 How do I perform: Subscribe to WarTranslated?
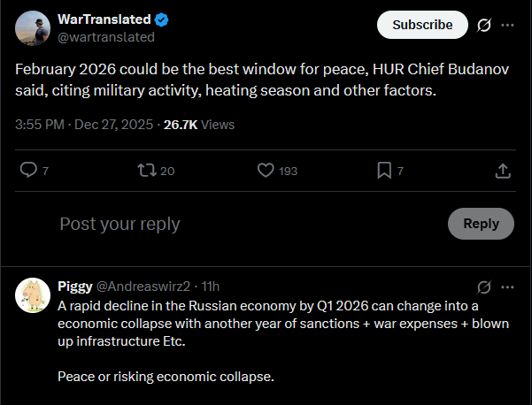point(421,25)
